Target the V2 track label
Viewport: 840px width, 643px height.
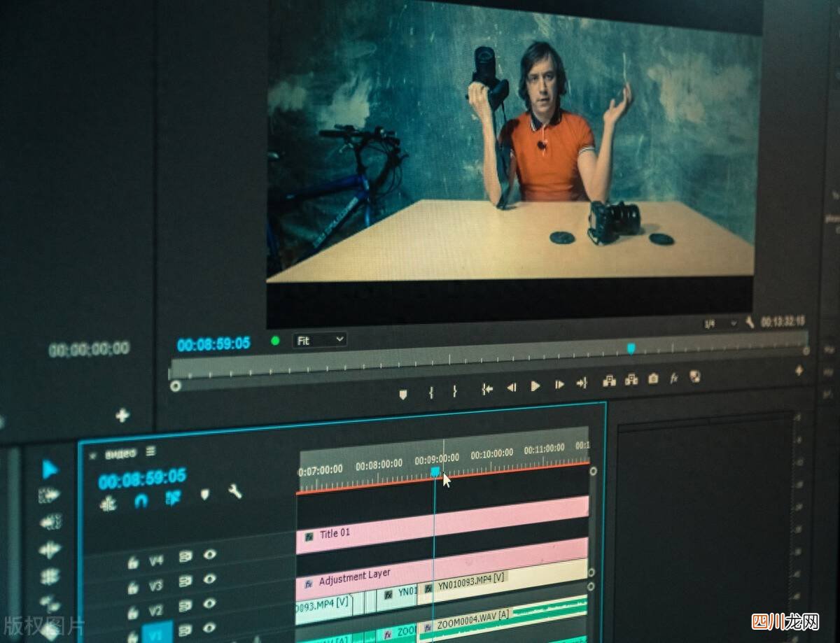pyautogui.click(x=156, y=610)
